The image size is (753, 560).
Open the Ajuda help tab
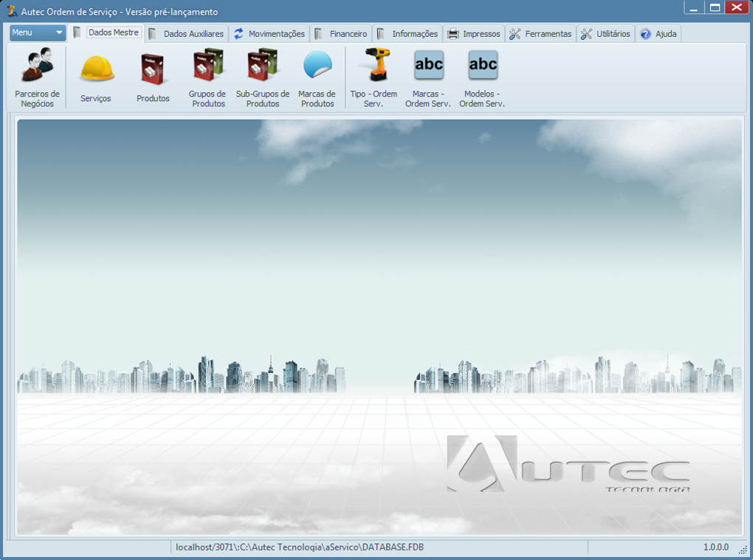659,34
